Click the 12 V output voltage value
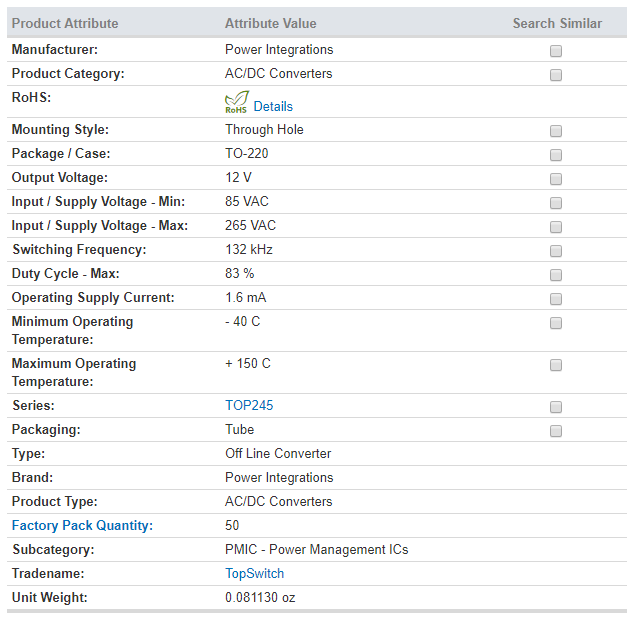This screenshot has height=617, width=636. [x=238, y=177]
